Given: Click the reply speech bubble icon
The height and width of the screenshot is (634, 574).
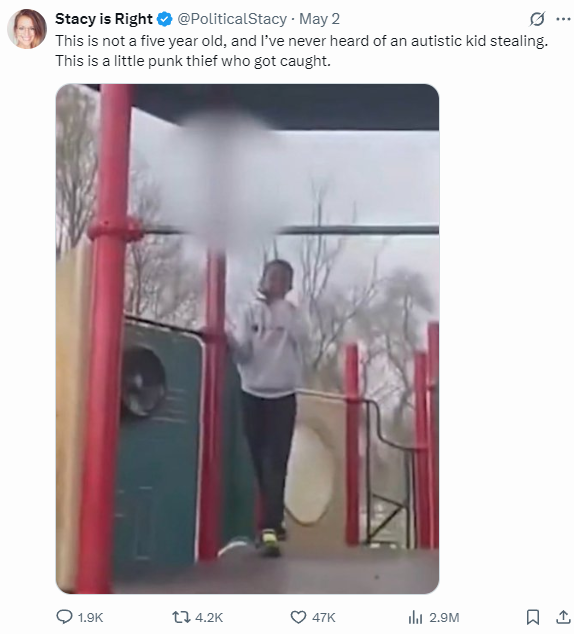Looking at the screenshot, I should [64, 617].
